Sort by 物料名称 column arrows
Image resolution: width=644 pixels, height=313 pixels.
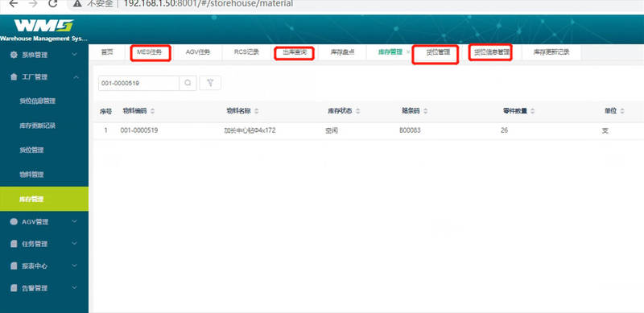(x=257, y=111)
